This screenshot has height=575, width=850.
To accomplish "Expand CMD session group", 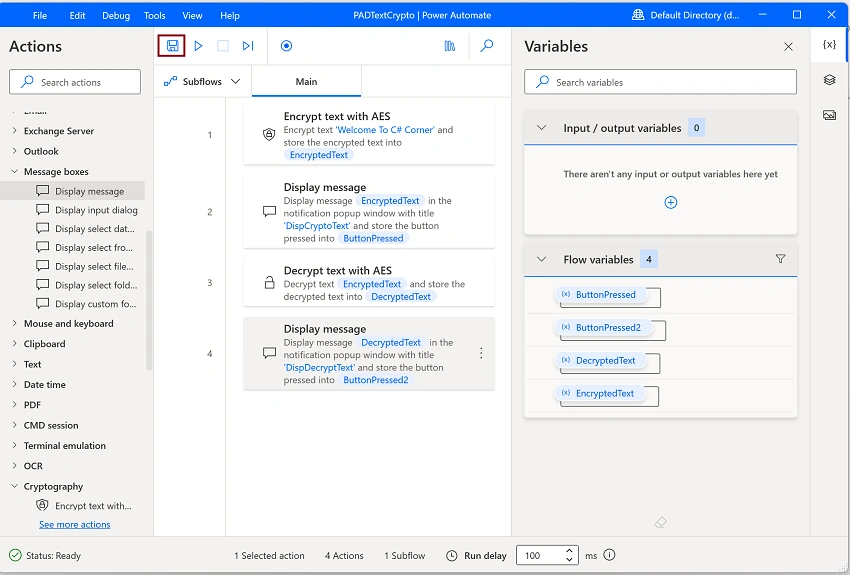I will (x=14, y=425).
